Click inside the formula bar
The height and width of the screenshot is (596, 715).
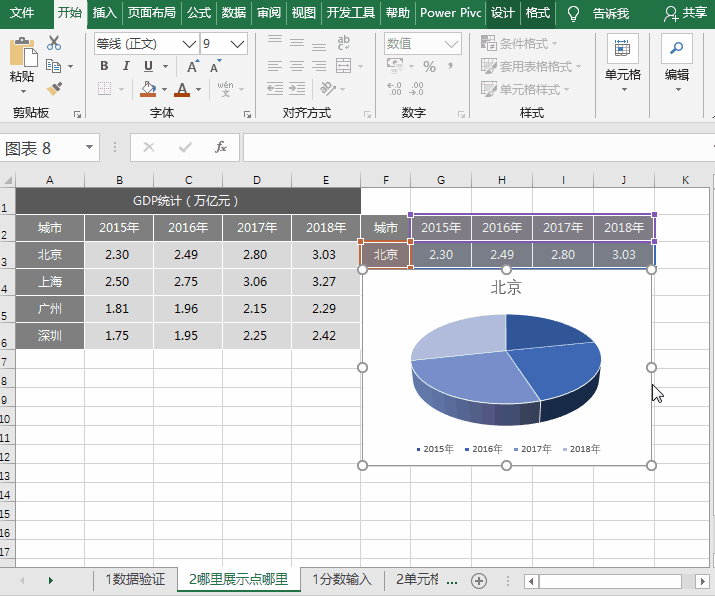[x=479, y=147]
